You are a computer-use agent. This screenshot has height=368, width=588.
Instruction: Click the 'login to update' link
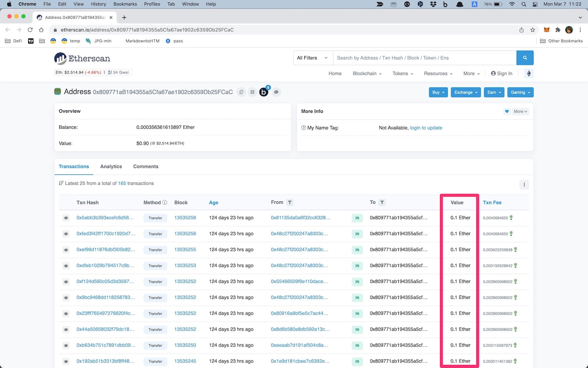point(426,128)
